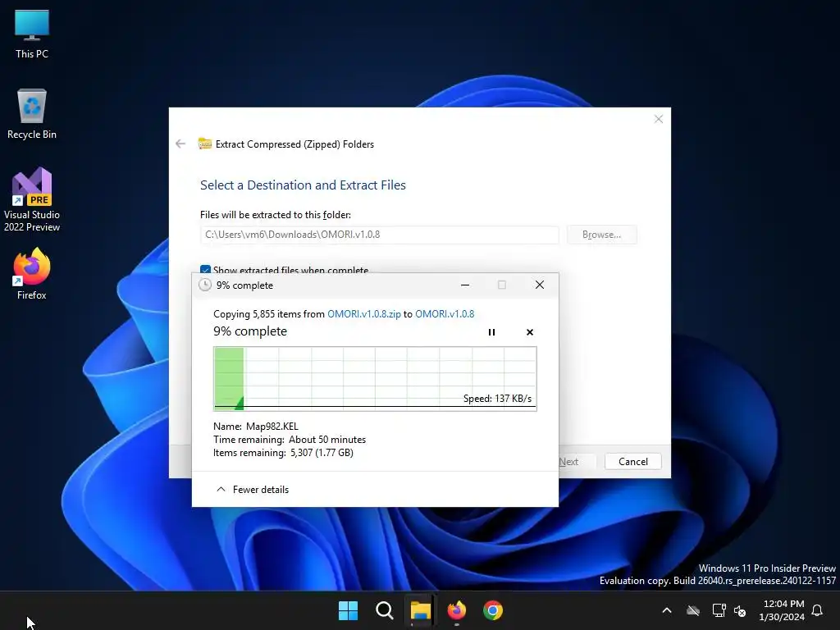The image size is (840, 630).
Task: Select Visual Studio 2022 Preview shortcut
Action: coord(32,199)
